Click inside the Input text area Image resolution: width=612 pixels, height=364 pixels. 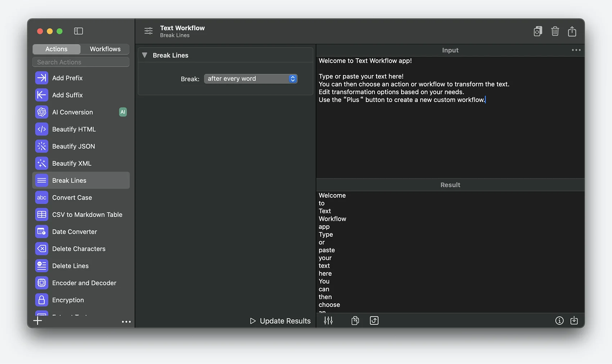450,117
